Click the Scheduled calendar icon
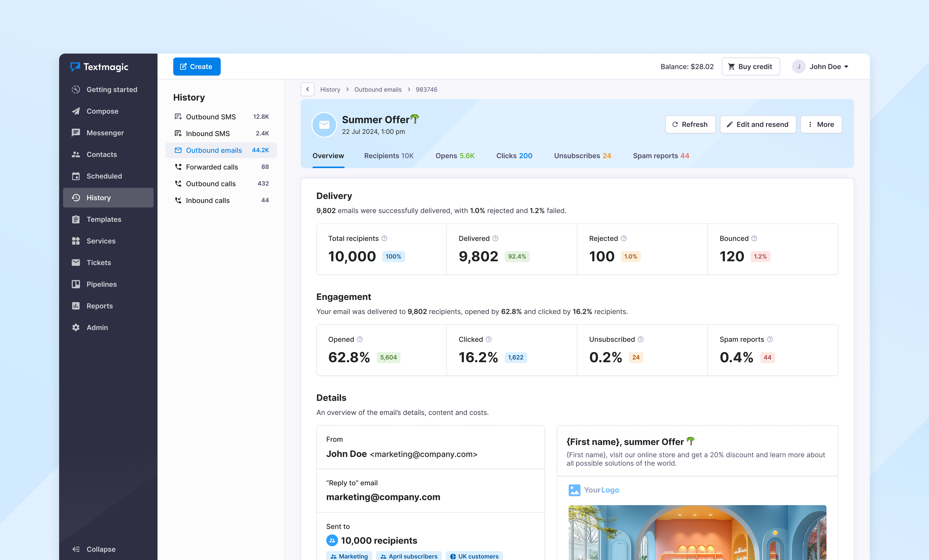The image size is (929, 560). (76, 176)
